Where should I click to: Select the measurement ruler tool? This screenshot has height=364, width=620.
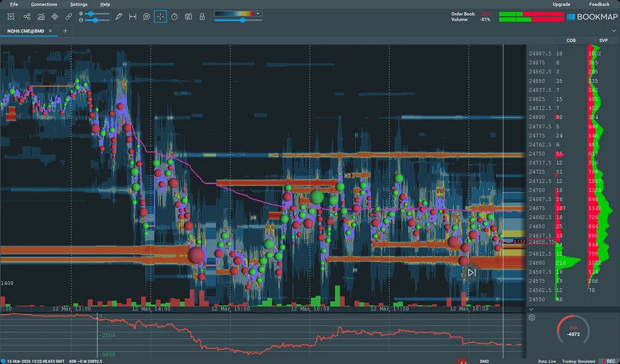(133, 16)
